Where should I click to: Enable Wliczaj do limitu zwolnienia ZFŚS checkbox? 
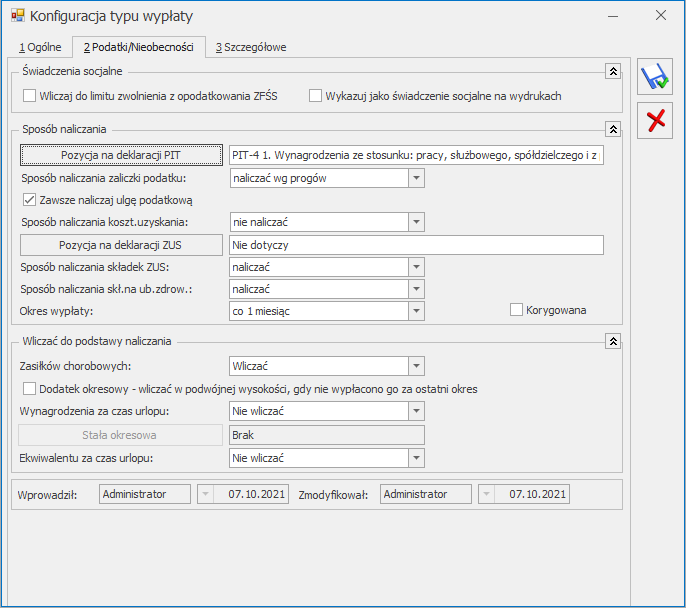click(x=29, y=96)
